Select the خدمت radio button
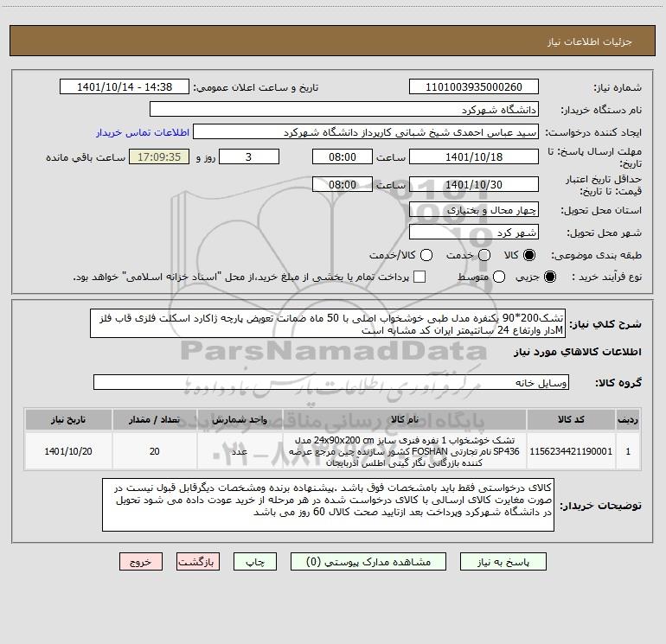666x644 pixels. (484, 255)
